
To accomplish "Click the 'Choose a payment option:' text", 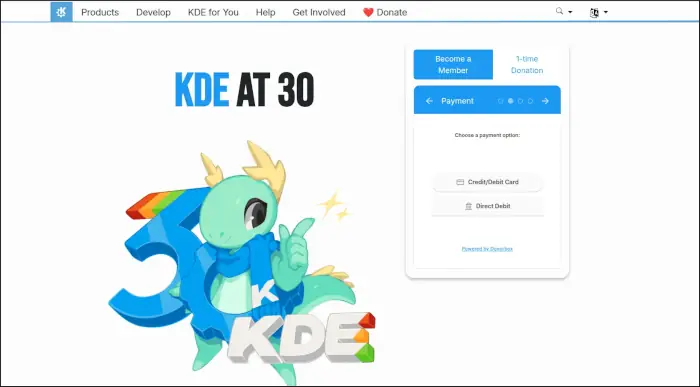I will click(487, 135).
